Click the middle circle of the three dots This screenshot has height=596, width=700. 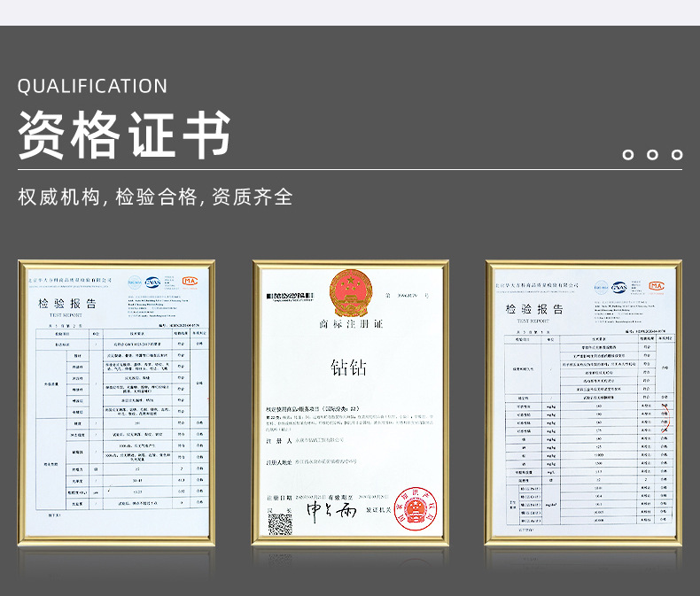coord(652,154)
